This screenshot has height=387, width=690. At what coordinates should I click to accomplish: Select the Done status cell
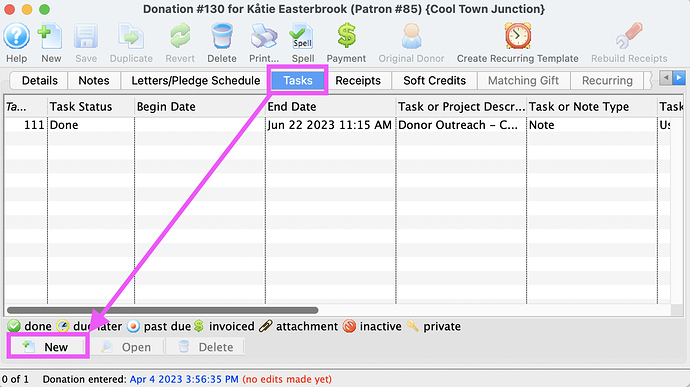(91, 125)
